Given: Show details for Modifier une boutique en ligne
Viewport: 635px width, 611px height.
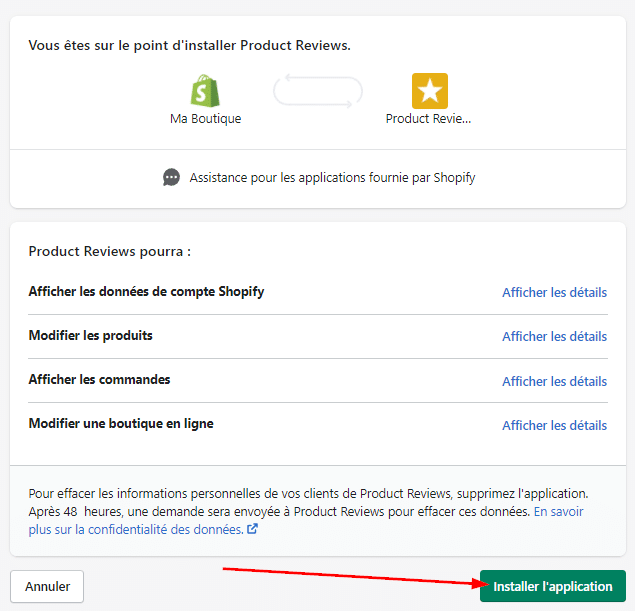Looking at the screenshot, I should coord(554,425).
